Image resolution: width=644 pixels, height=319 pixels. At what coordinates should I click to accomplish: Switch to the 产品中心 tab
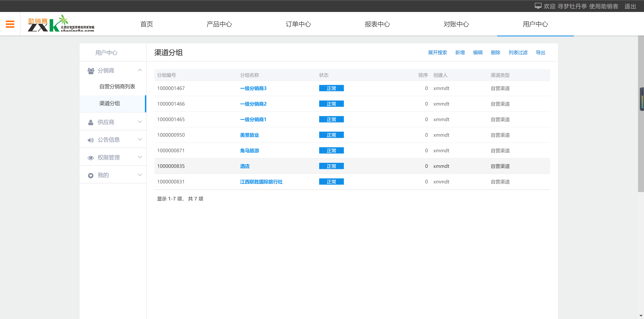click(x=219, y=24)
